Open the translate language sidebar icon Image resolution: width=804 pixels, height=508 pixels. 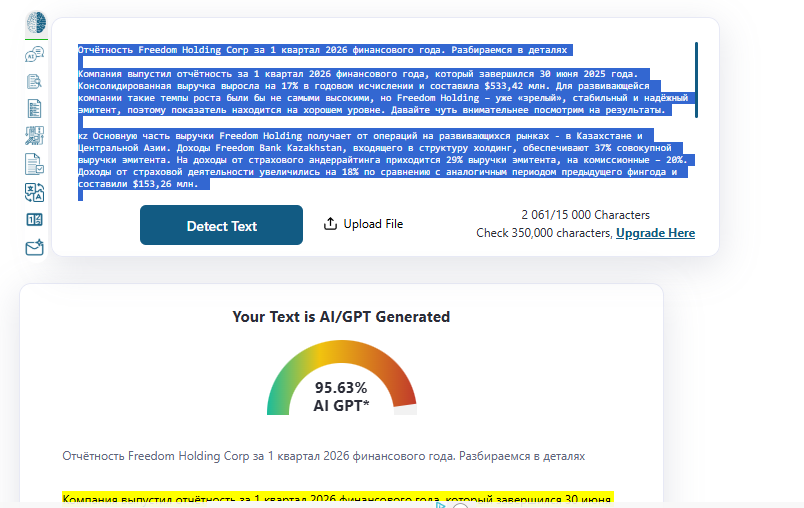[34, 193]
